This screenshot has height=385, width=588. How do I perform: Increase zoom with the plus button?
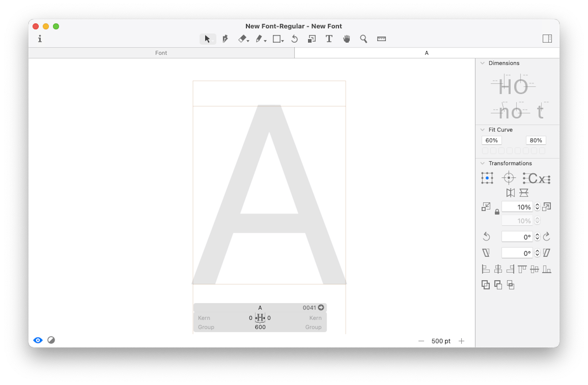tap(461, 341)
